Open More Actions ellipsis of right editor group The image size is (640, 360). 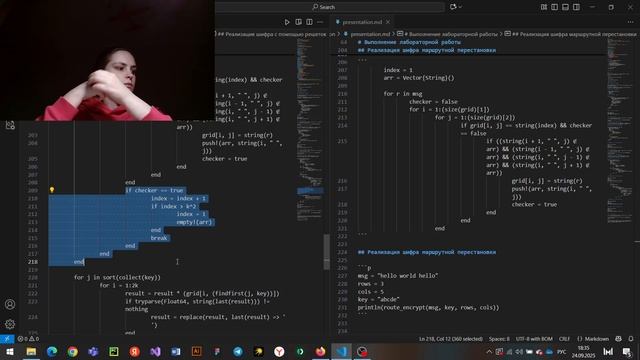[x=631, y=22]
